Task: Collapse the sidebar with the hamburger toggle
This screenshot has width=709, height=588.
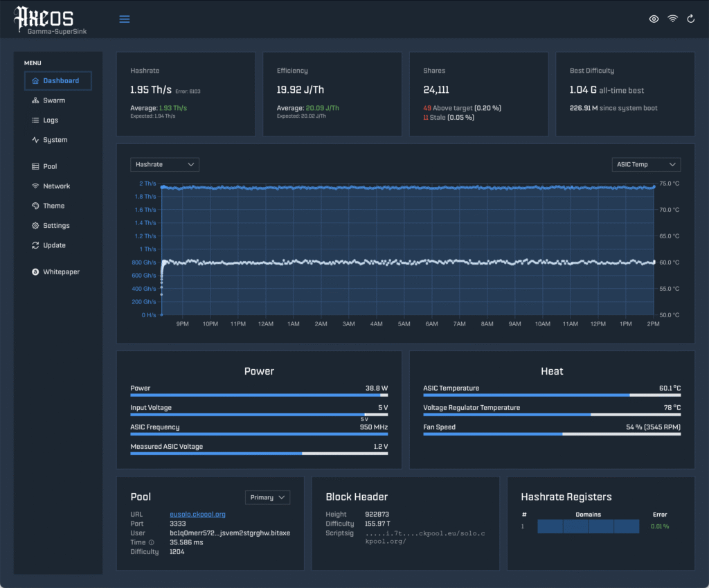Action: [125, 19]
